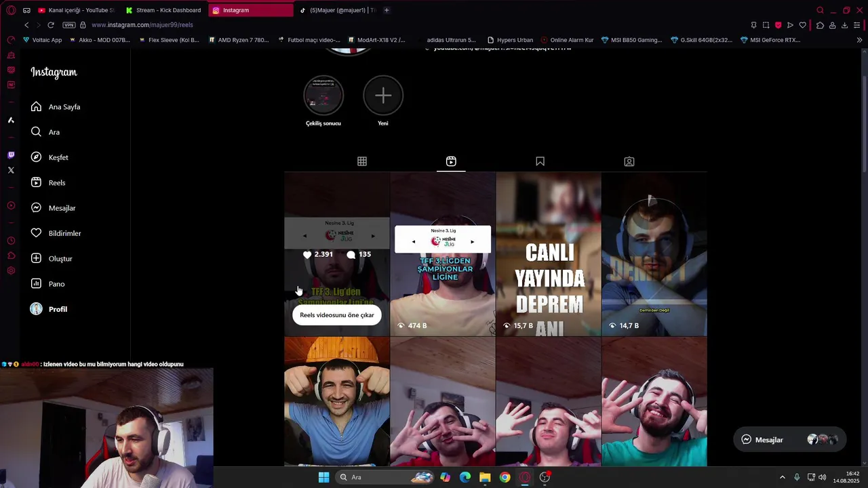Switch to the tagged photos tab
The image size is (868, 488).
click(629, 161)
